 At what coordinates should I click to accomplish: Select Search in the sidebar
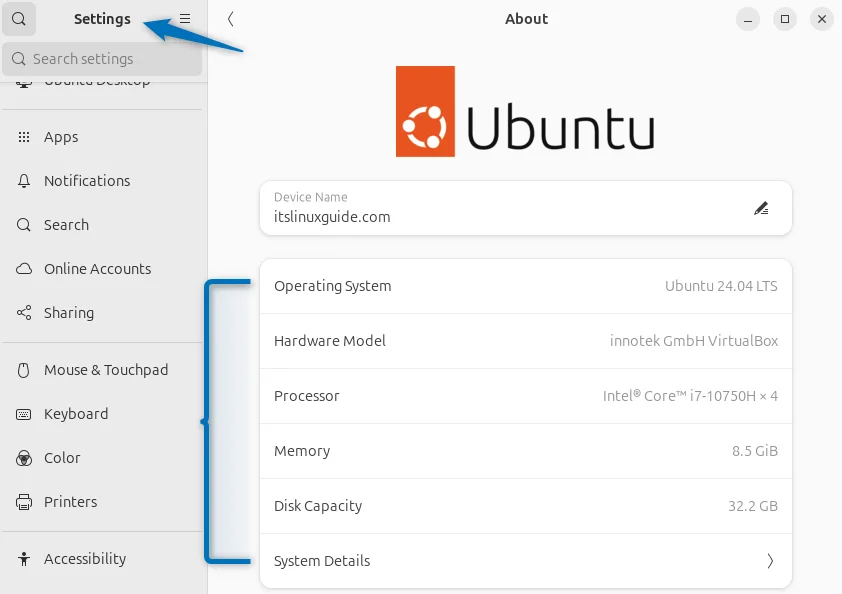pos(102,224)
